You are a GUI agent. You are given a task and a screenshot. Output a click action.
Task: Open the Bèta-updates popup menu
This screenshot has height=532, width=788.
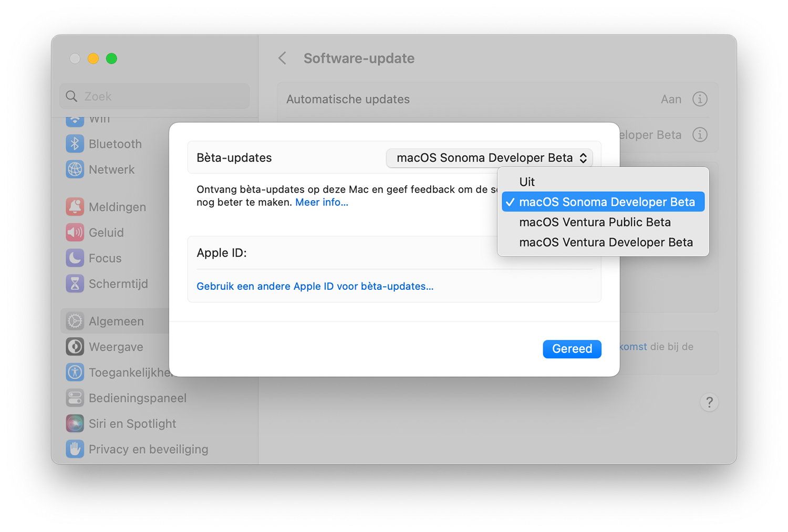pyautogui.click(x=490, y=158)
